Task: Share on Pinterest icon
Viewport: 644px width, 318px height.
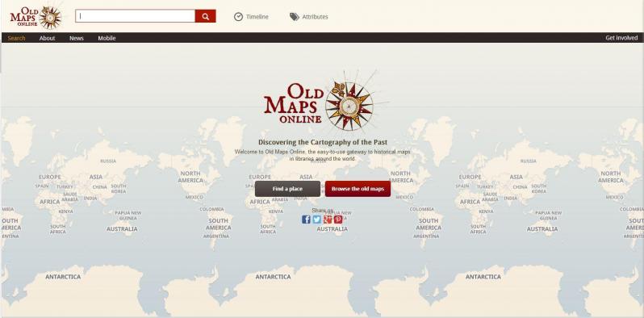Action: click(338, 220)
